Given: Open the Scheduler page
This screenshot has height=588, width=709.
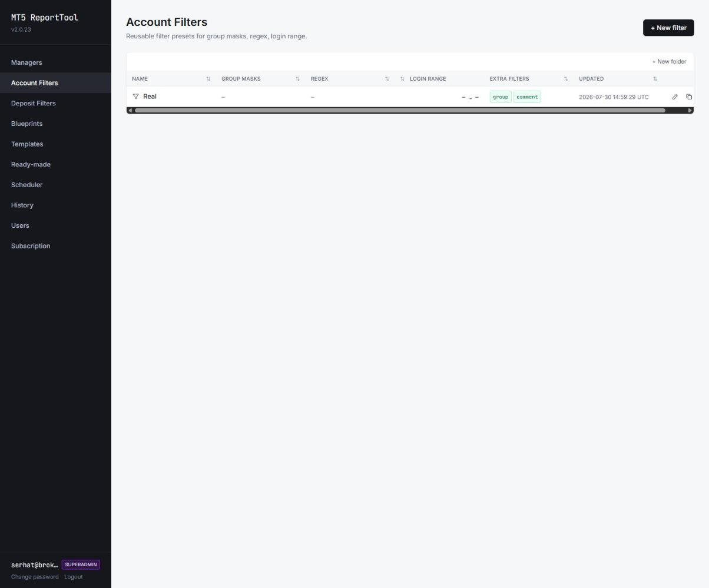Looking at the screenshot, I should pos(55,185).
